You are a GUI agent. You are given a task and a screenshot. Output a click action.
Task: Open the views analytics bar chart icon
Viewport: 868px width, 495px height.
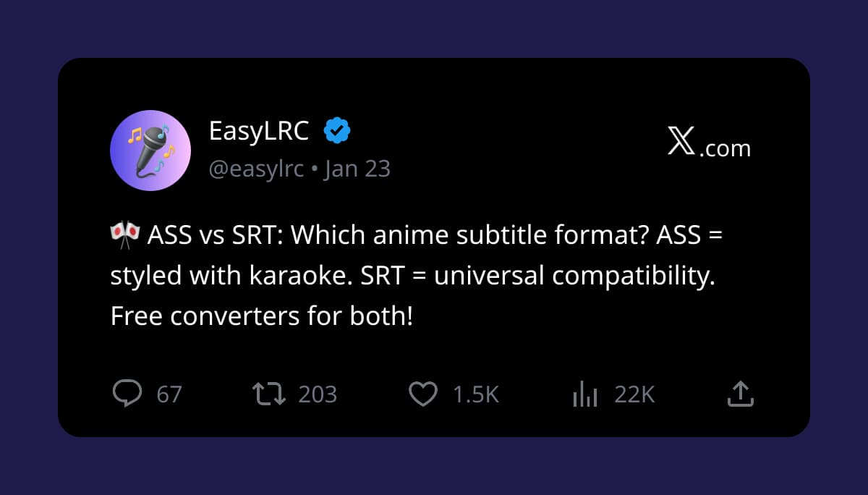coord(584,394)
